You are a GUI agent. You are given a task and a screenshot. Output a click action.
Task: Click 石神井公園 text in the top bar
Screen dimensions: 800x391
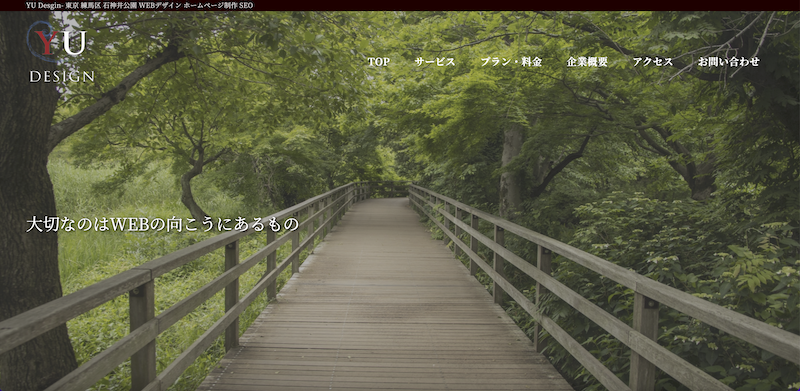click(x=119, y=5)
